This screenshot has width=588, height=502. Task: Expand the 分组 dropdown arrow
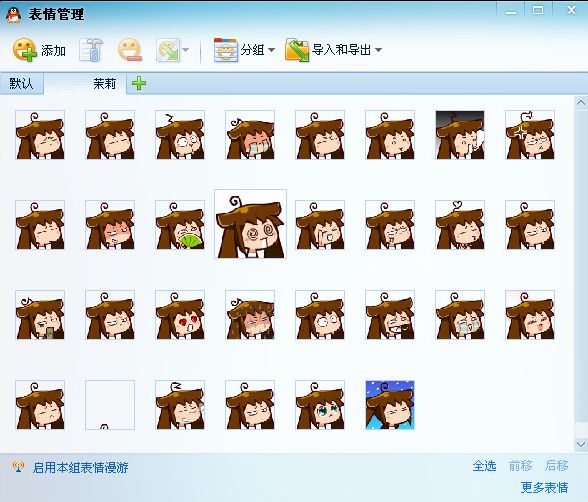tap(272, 50)
